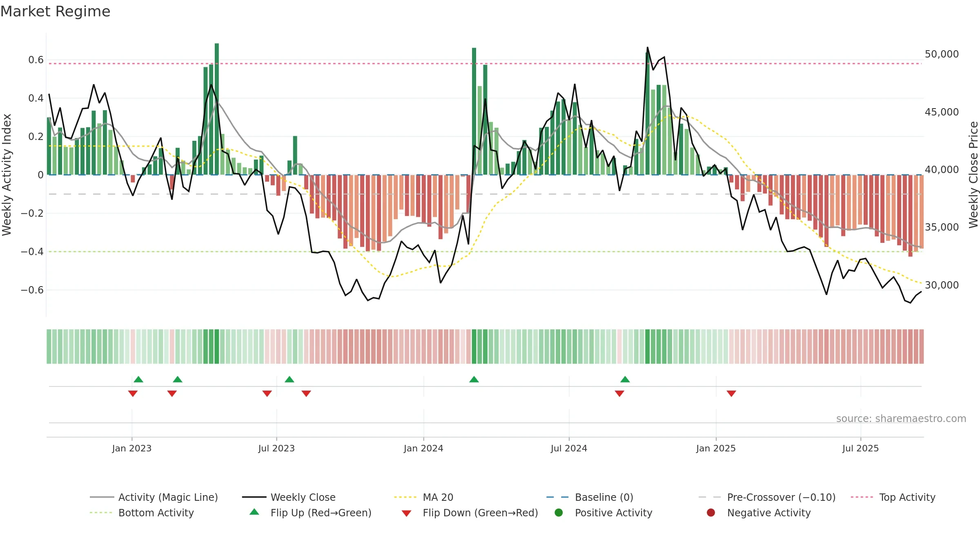Click the red Flip Down triangle legend icon
Image resolution: width=980 pixels, height=551 pixels.
pos(406,513)
